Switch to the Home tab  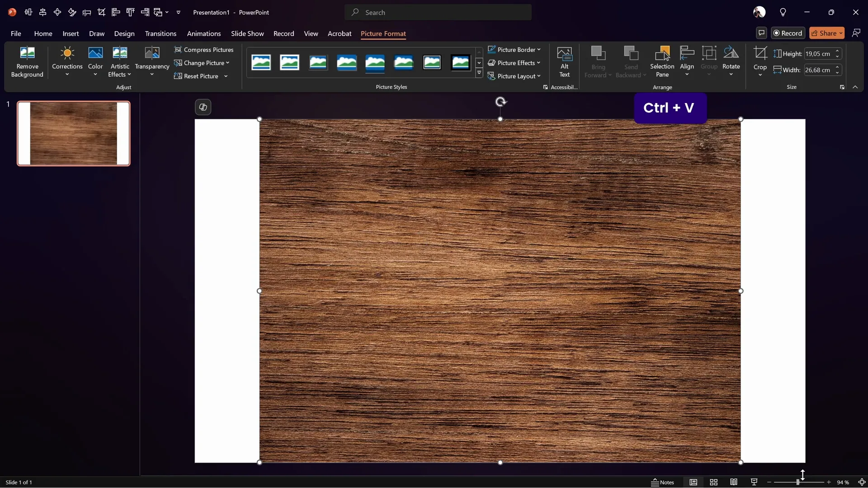(43, 33)
